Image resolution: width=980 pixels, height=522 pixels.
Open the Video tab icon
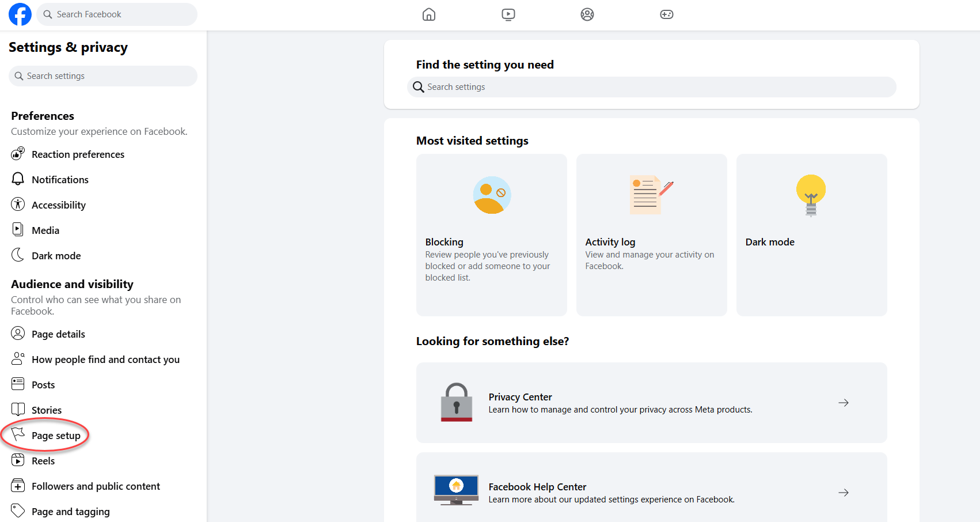coord(508,14)
